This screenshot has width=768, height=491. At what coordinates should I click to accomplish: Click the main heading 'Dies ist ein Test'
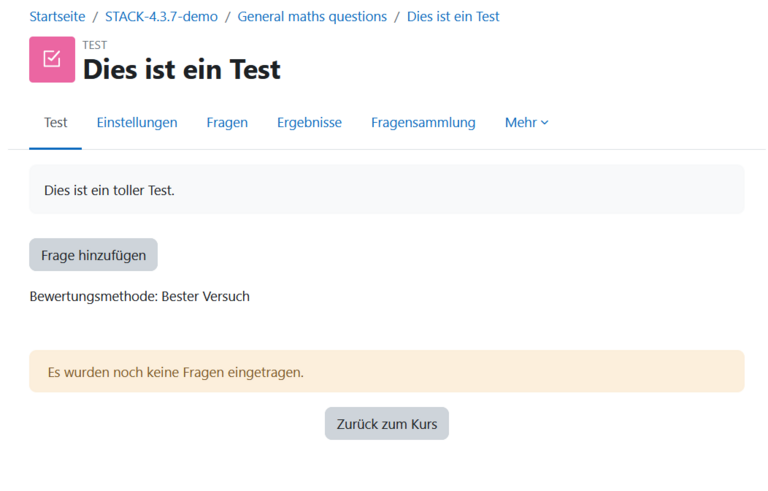tap(181, 69)
